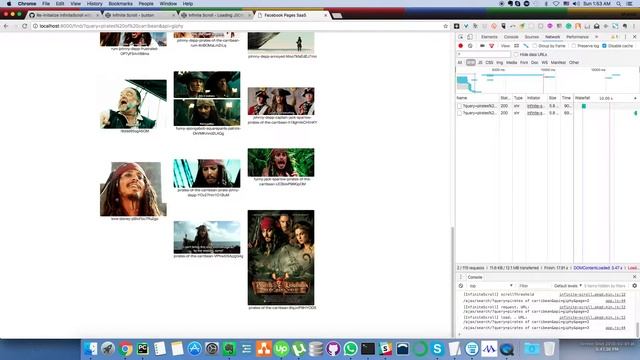Click the capture screenshots camera icon
640x360 pixels.
tap(482, 46)
